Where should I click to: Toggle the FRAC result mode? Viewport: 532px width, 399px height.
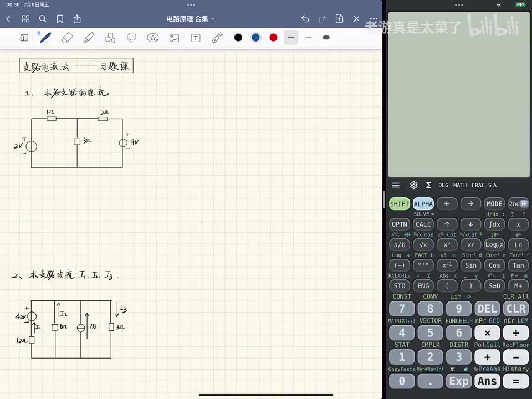478,185
